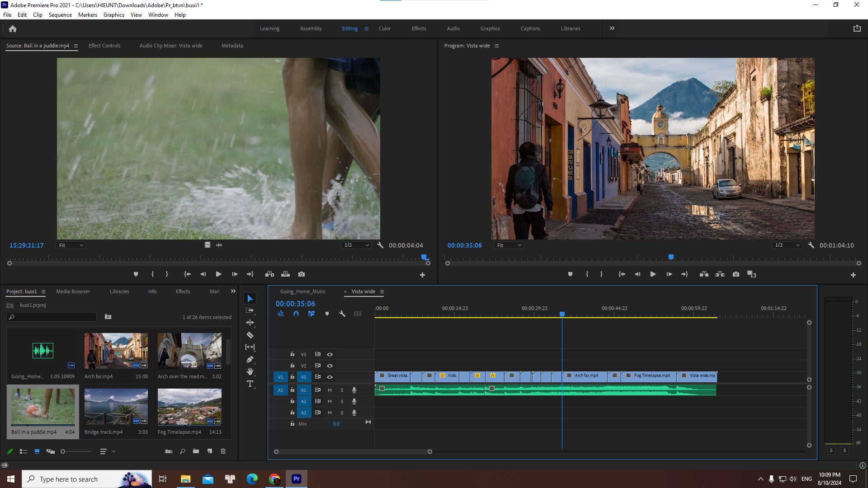The width and height of the screenshot is (868, 488).
Task: Select Fog Timelapse.mp4 thumbnail in project
Action: 189,407
